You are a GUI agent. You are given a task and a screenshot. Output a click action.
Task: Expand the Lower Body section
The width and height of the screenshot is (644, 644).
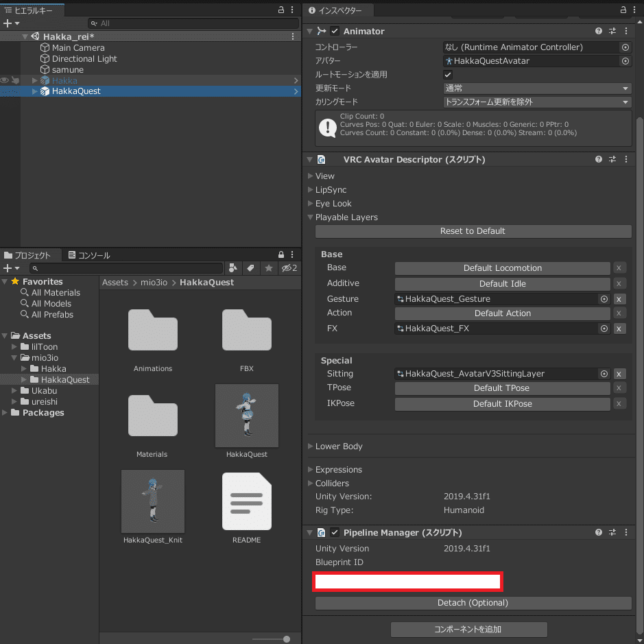(311, 446)
